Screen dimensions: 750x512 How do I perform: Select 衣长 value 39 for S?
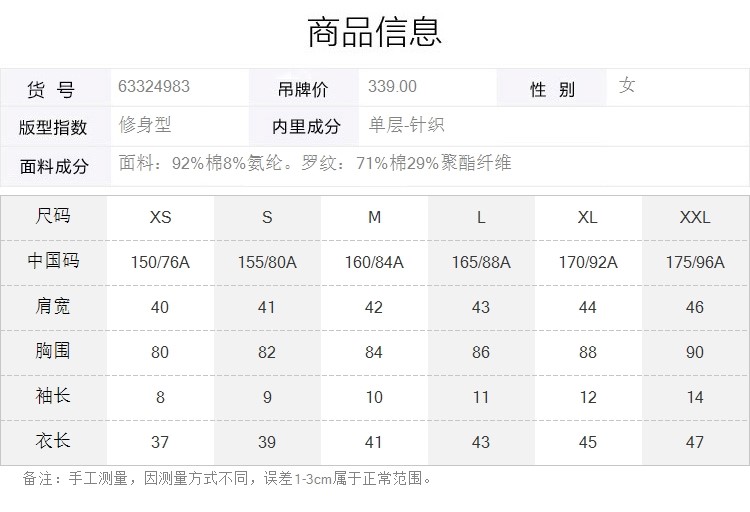[x=267, y=442]
